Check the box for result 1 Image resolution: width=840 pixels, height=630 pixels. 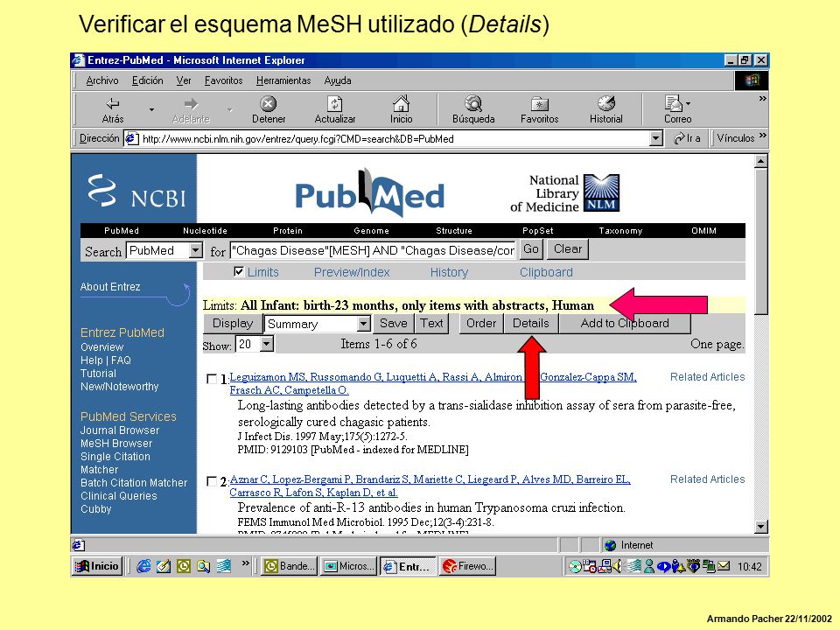coord(212,379)
